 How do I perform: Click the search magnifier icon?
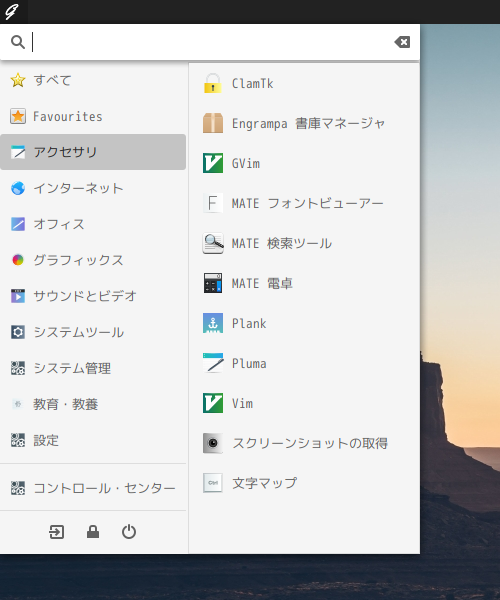pyautogui.click(x=18, y=42)
